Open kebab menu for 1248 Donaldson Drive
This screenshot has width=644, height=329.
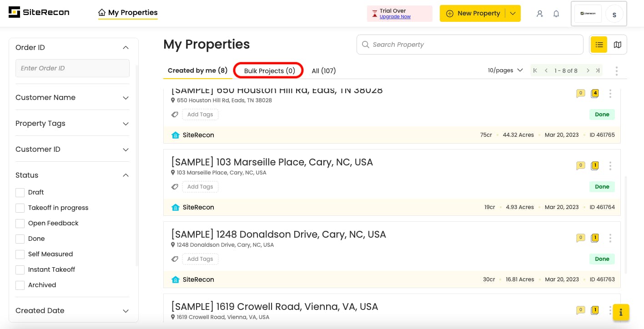coord(610,238)
